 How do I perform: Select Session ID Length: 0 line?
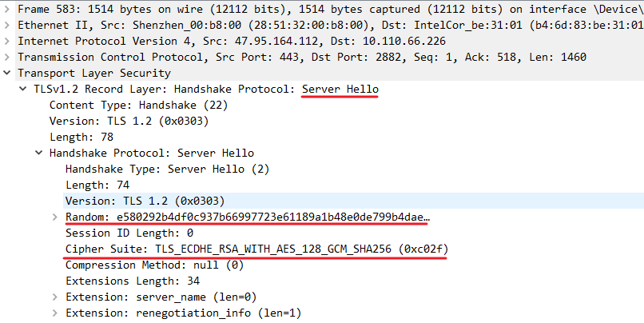130,233
